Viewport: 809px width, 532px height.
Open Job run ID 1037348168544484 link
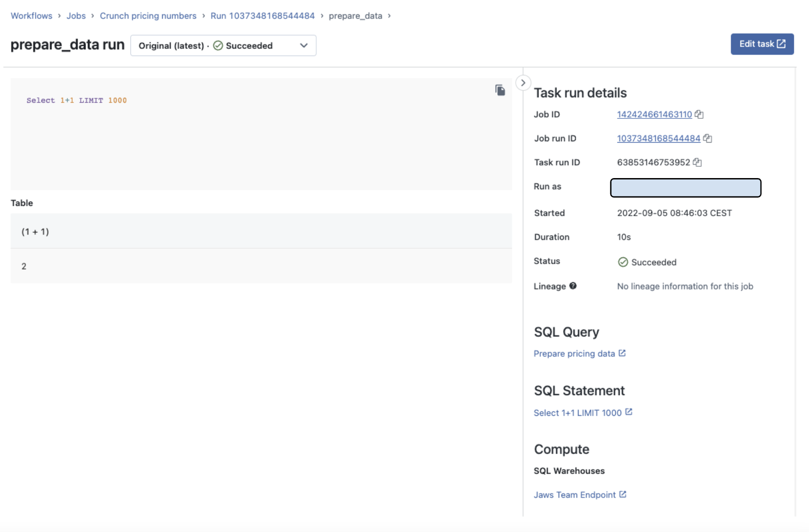tap(658, 139)
